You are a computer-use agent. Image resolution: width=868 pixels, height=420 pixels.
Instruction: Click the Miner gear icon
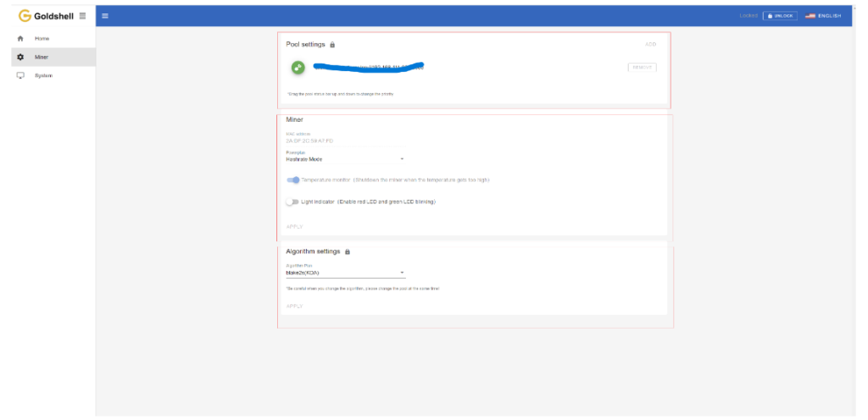[20, 57]
